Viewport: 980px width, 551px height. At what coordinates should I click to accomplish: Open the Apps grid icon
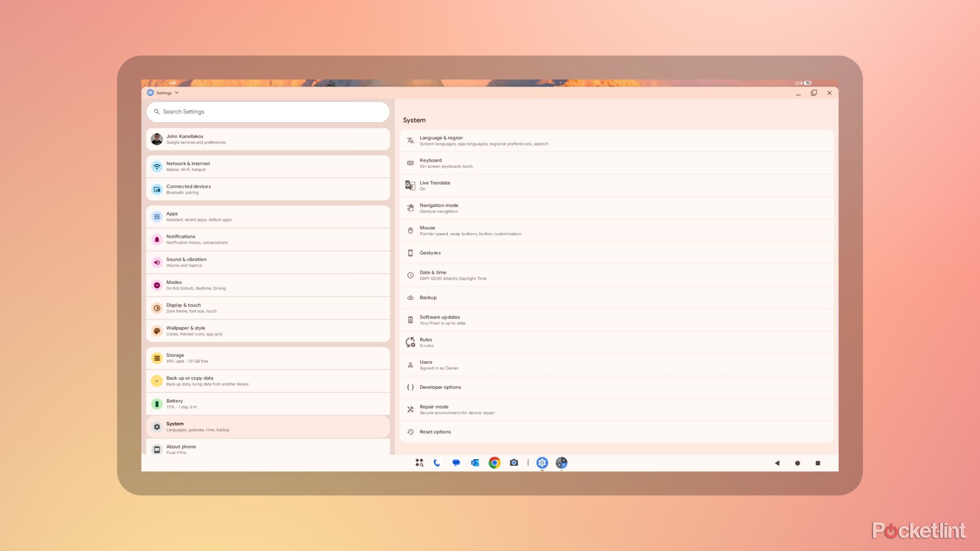pos(157,217)
